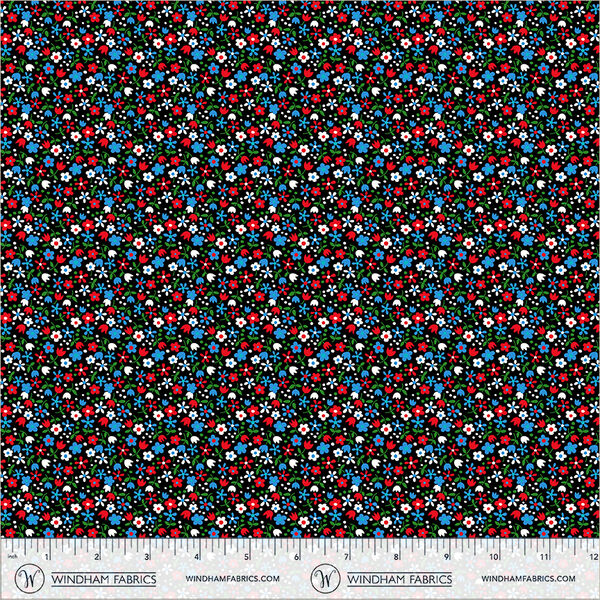Click the number 6 on the ruler
600x600 pixels.
(x=297, y=556)
